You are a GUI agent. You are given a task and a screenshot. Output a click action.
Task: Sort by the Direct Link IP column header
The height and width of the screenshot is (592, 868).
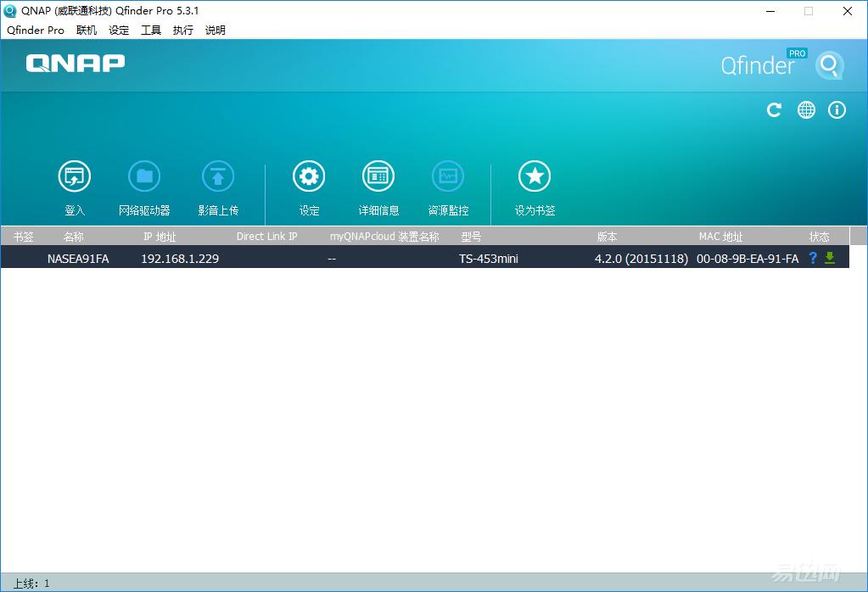(266, 237)
